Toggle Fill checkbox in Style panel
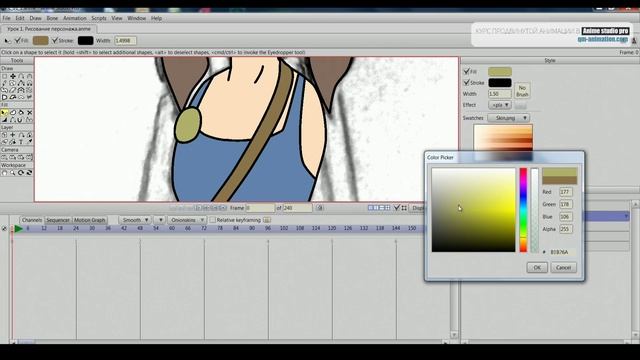 [x=467, y=71]
